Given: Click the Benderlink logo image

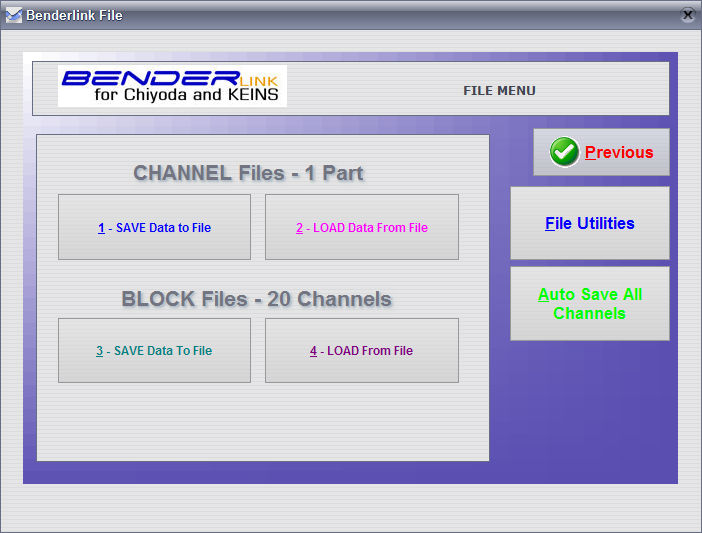Looking at the screenshot, I should (172, 87).
